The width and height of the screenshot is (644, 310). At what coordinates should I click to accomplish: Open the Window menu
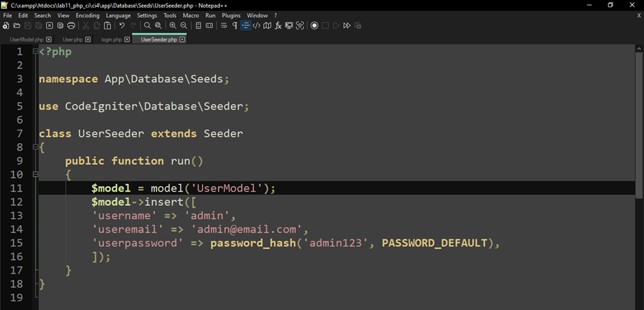(257, 16)
